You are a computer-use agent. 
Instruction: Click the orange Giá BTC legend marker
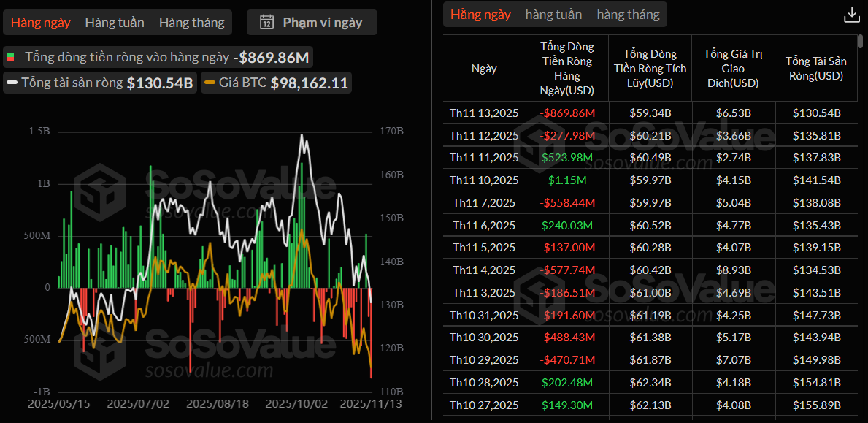(209, 83)
